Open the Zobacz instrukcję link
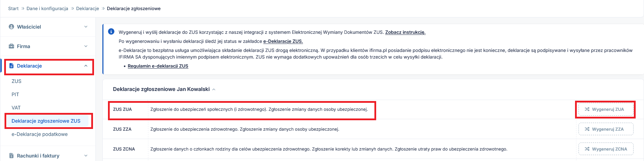 [405, 32]
